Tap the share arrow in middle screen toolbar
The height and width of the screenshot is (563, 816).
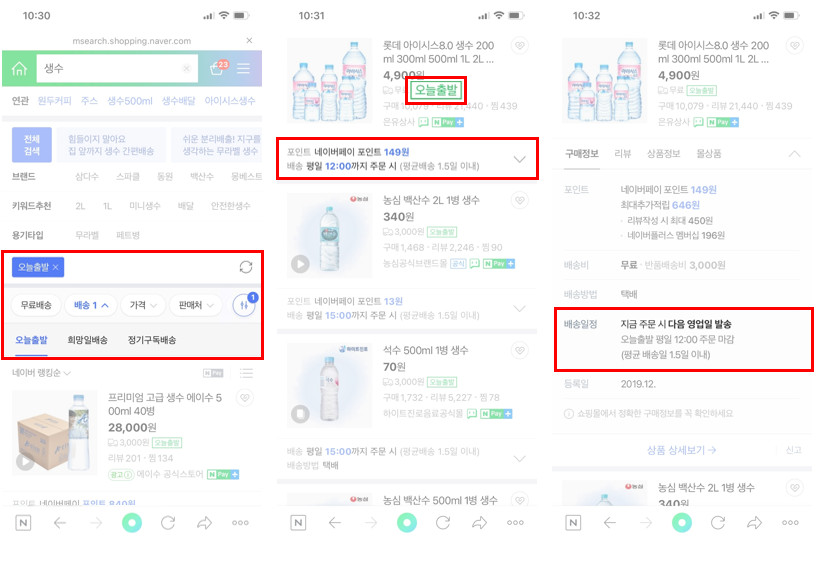479,522
